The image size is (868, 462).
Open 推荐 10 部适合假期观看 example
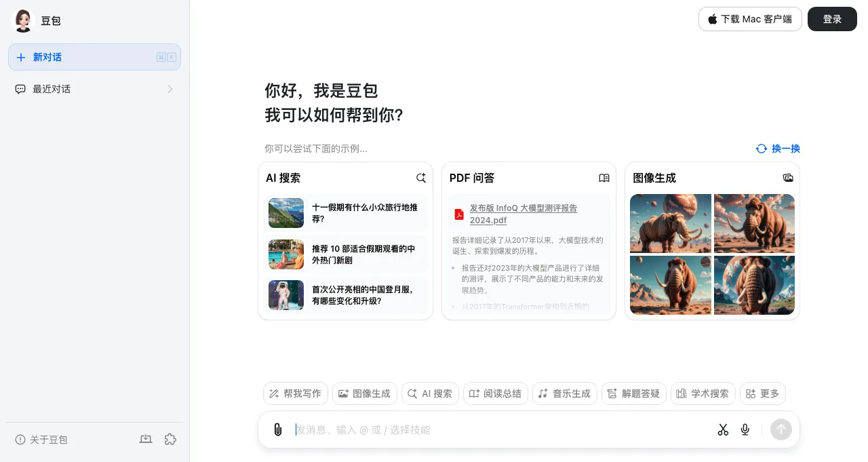click(347, 254)
